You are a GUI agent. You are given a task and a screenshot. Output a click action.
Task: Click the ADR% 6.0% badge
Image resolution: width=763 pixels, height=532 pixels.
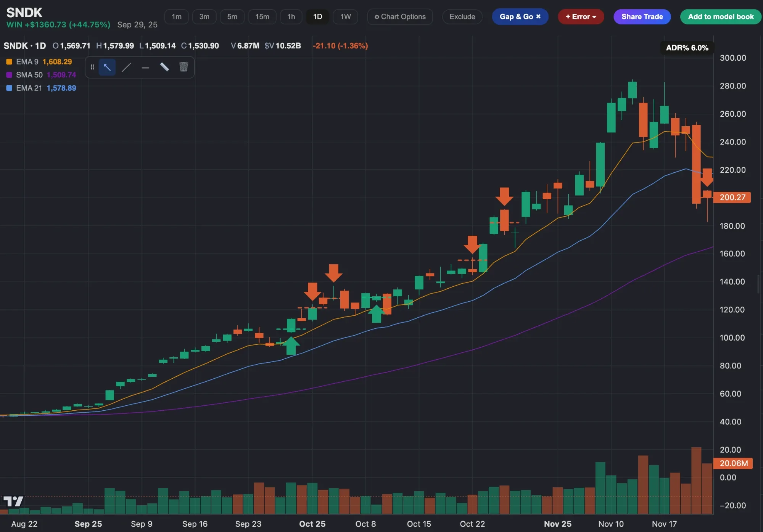tap(687, 48)
